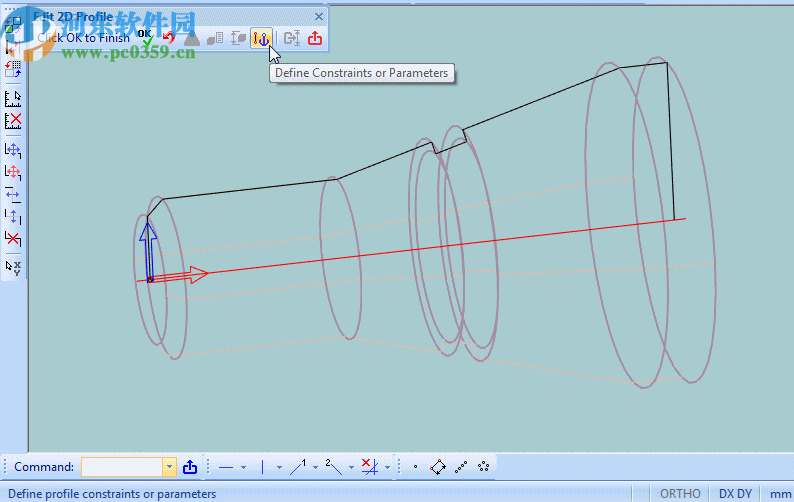Toggle DX DY display in status bar
This screenshot has height=502, width=794.
click(x=735, y=494)
